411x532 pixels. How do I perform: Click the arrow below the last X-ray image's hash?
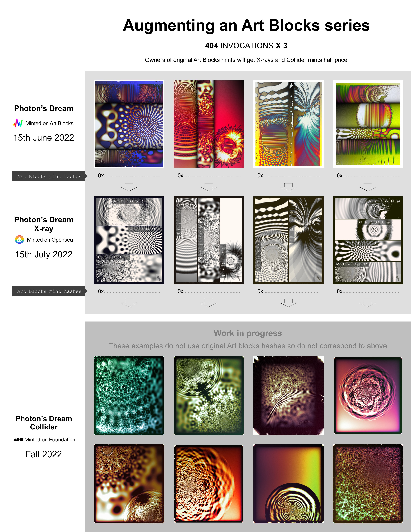(368, 303)
